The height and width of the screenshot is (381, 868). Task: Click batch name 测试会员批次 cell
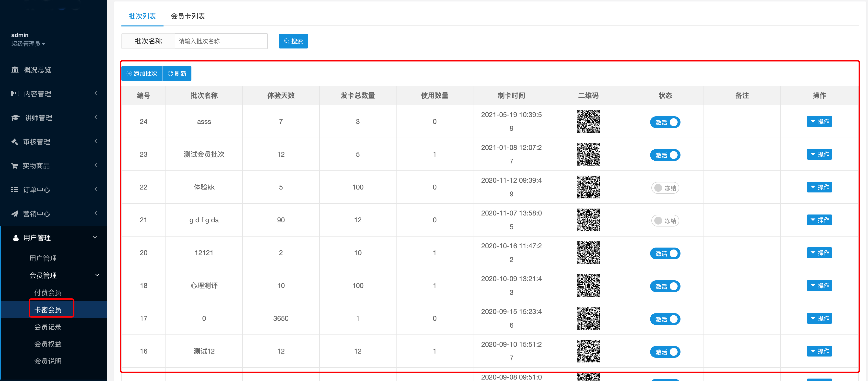coord(204,154)
